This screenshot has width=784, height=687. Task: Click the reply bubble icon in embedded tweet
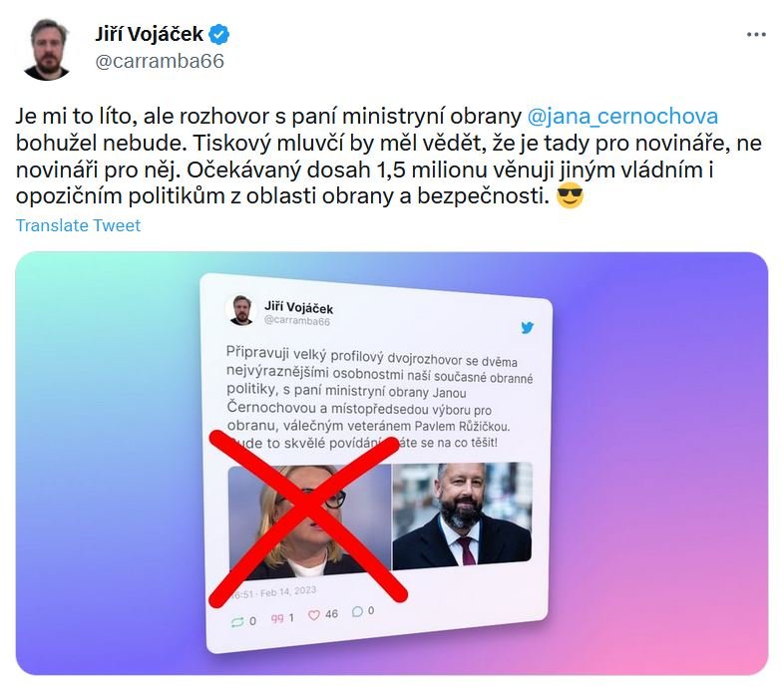point(357,611)
